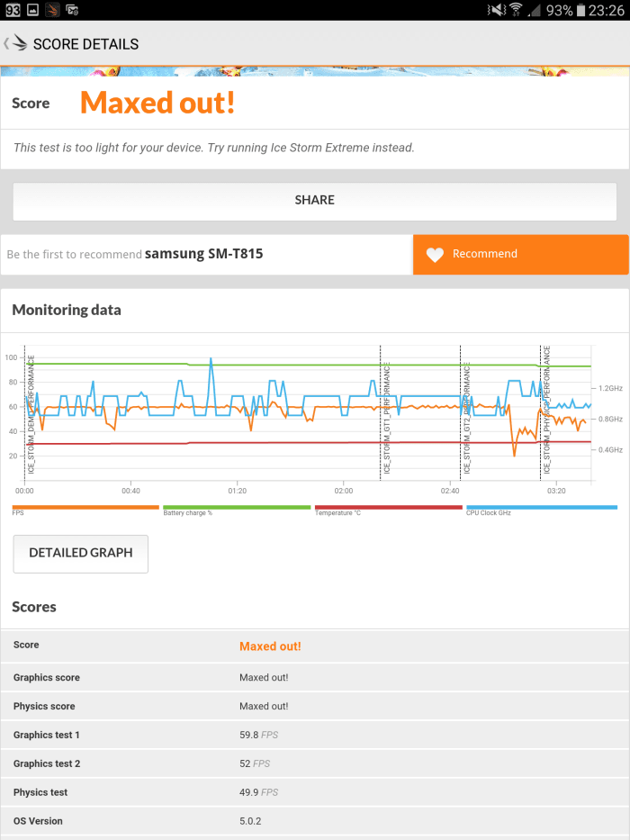This screenshot has height=840, width=630.
Task: Tap the ICE_STORM_DEMO_PERFORMANCE timeline marker
Action: click(31, 414)
